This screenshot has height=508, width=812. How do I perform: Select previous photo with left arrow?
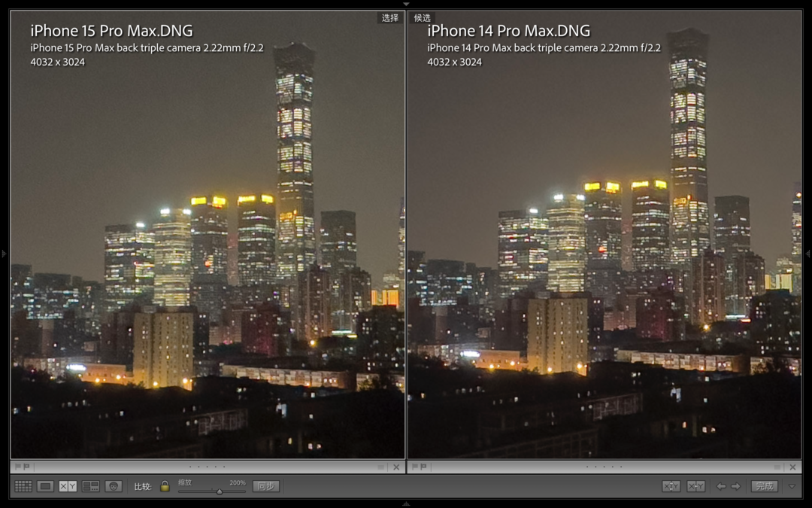point(721,486)
